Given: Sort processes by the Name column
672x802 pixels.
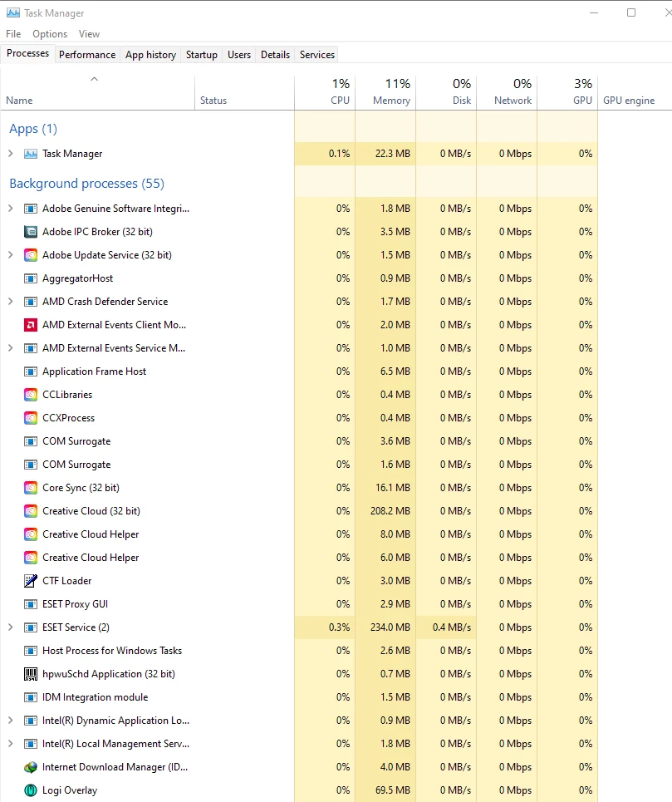Looking at the screenshot, I should point(97,92).
